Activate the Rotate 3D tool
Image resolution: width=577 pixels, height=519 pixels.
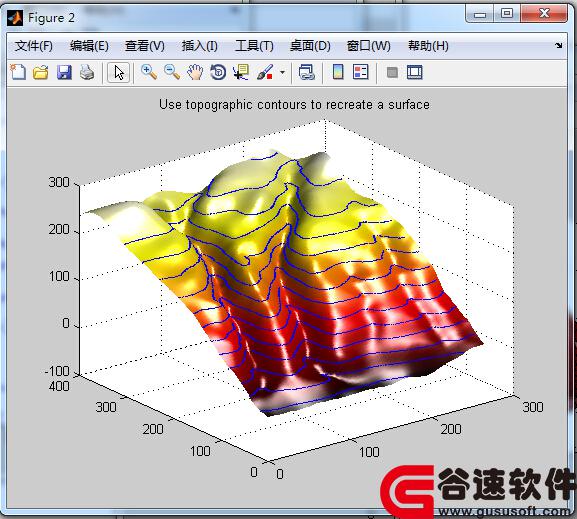click(x=218, y=72)
